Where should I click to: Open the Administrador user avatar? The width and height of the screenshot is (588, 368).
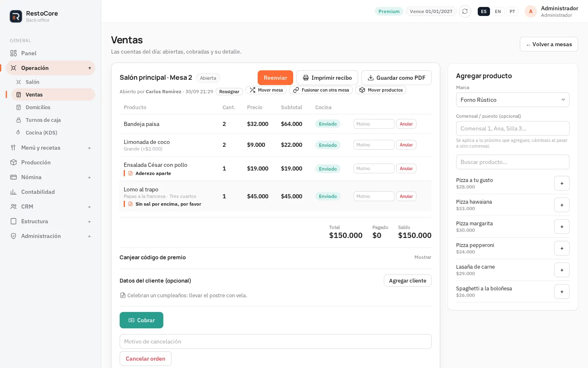click(x=530, y=11)
